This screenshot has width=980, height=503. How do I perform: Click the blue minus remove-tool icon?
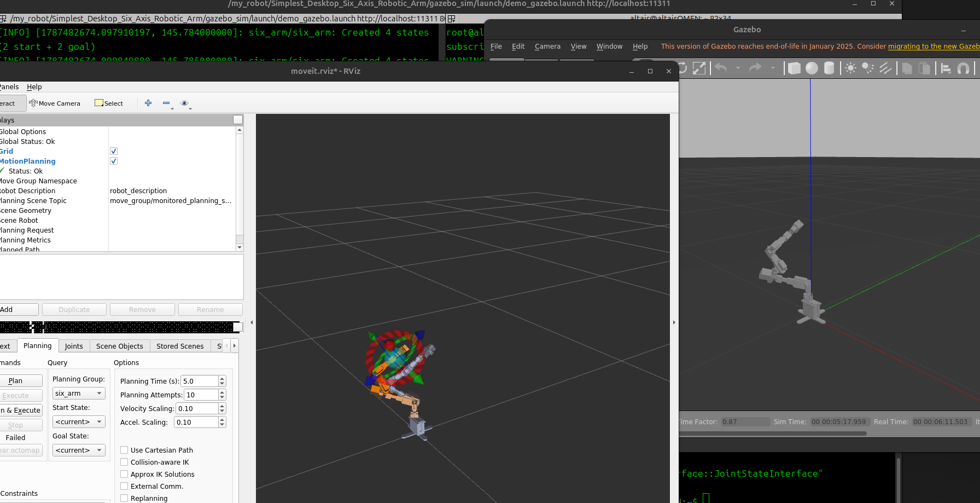166,103
